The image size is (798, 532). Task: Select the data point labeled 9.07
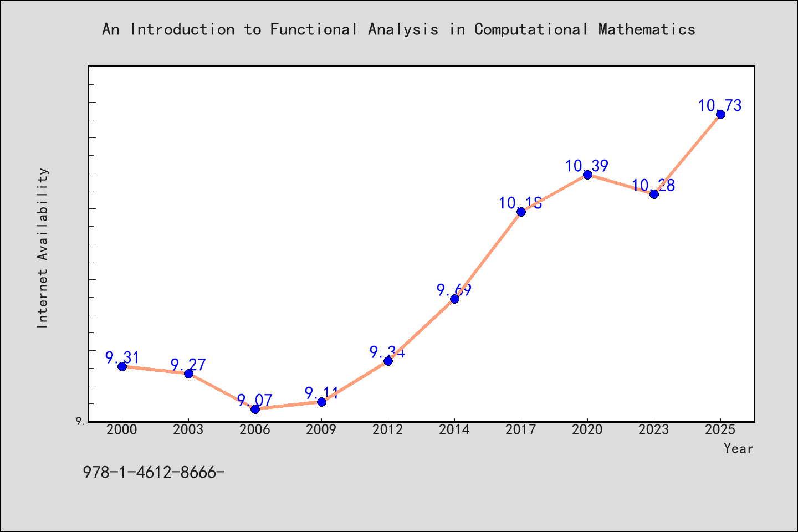coord(255,409)
